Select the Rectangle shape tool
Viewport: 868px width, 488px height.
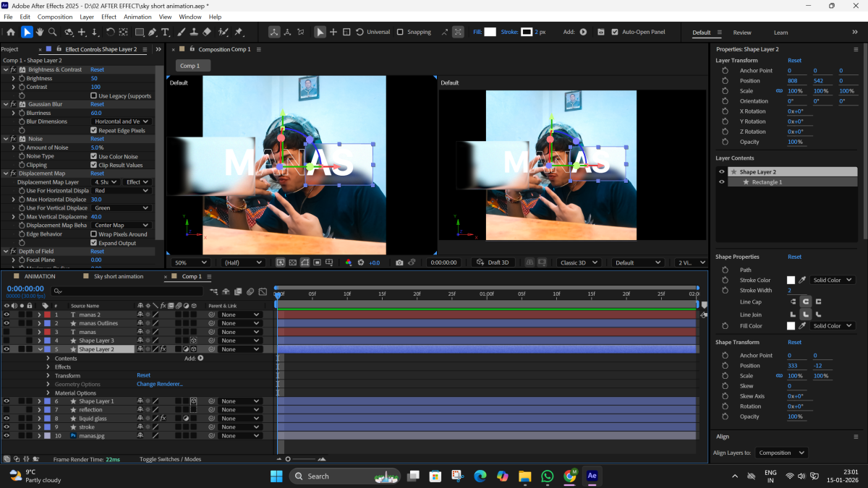[x=139, y=32]
